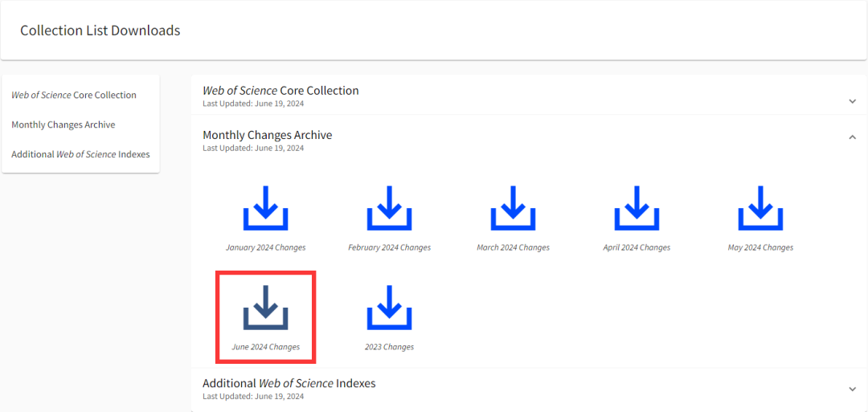Click the 2023 Changes download icon

[x=389, y=308]
